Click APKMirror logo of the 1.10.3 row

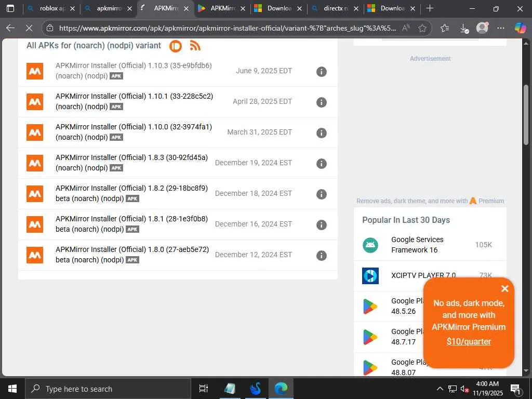click(x=35, y=71)
